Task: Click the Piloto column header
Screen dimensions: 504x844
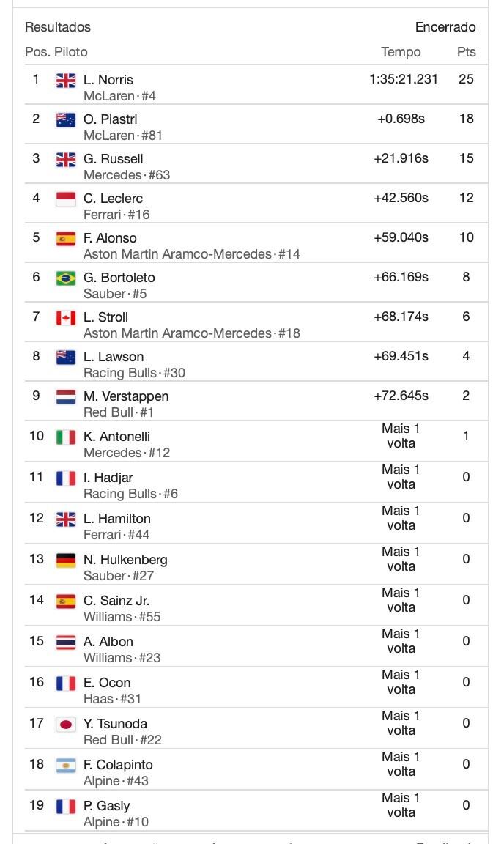Action: [71, 52]
